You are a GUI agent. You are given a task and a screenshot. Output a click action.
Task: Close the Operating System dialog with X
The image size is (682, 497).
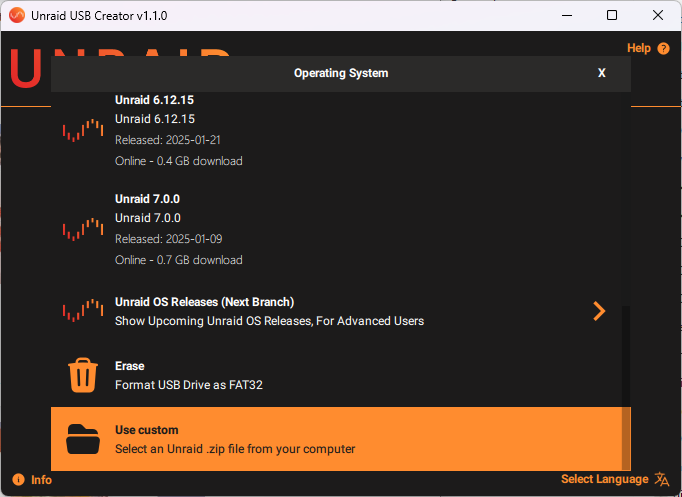pos(602,73)
